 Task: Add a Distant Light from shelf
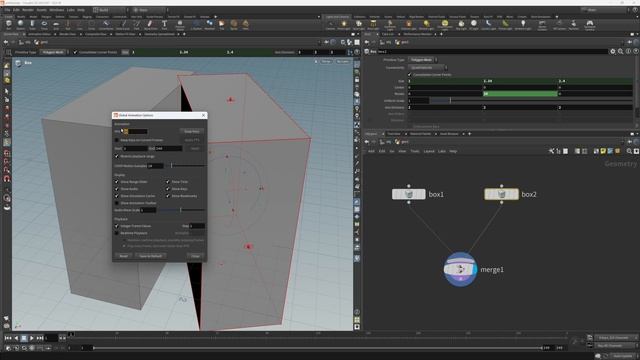[x=426, y=25]
